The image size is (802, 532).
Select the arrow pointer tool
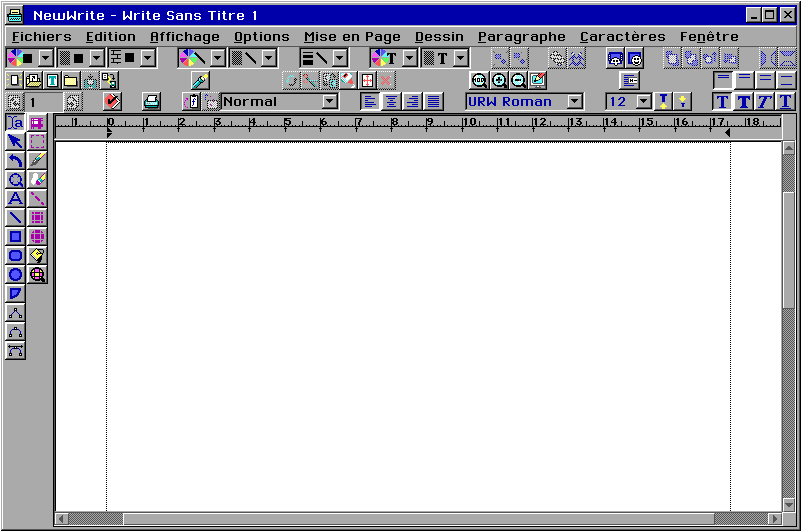point(15,142)
